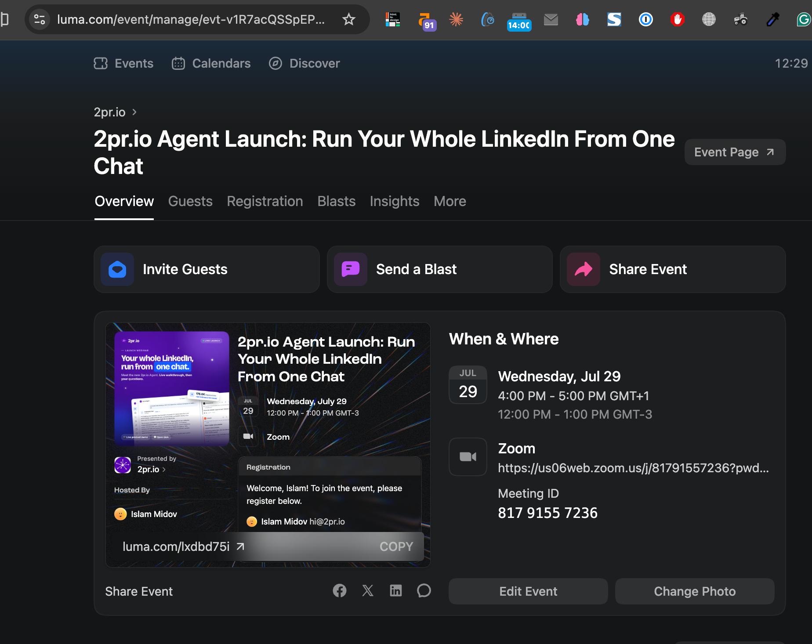Share event on LinkedIn
This screenshot has width=812, height=644.
396,591
